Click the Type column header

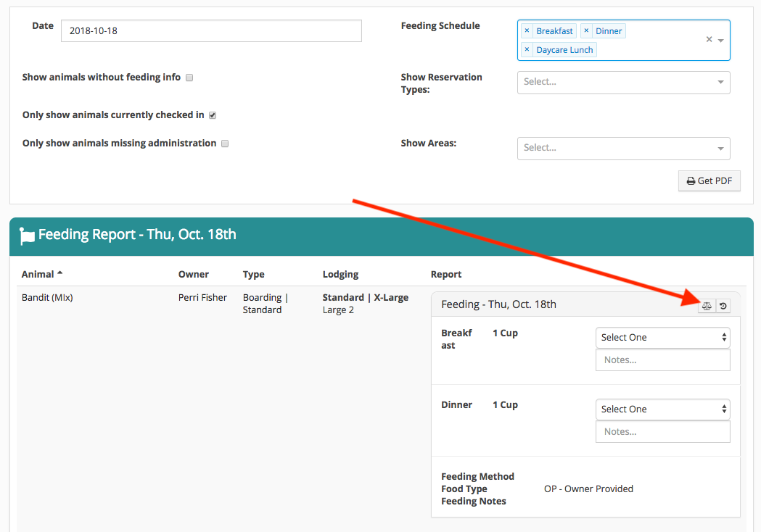click(x=253, y=274)
